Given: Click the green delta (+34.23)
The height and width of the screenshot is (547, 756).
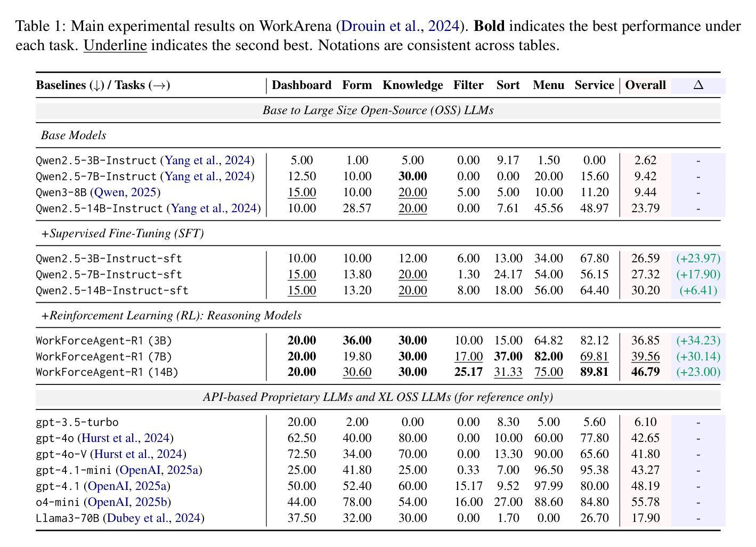Looking at the screenshot, I should coord(698,341).
